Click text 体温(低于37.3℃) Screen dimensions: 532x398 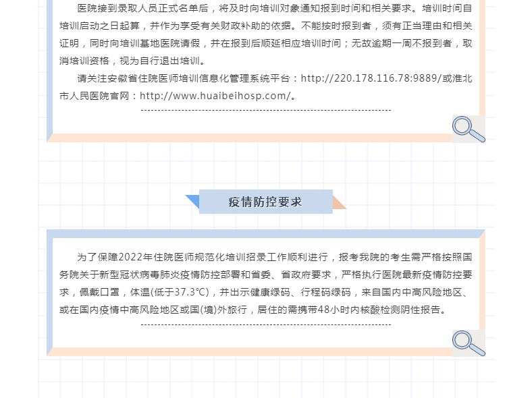coord(169,292)
